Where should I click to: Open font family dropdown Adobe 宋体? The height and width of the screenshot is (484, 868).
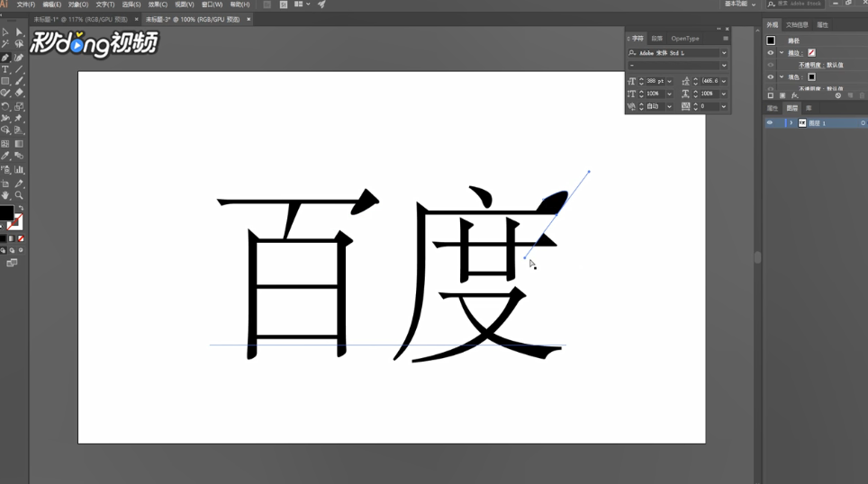724,52
